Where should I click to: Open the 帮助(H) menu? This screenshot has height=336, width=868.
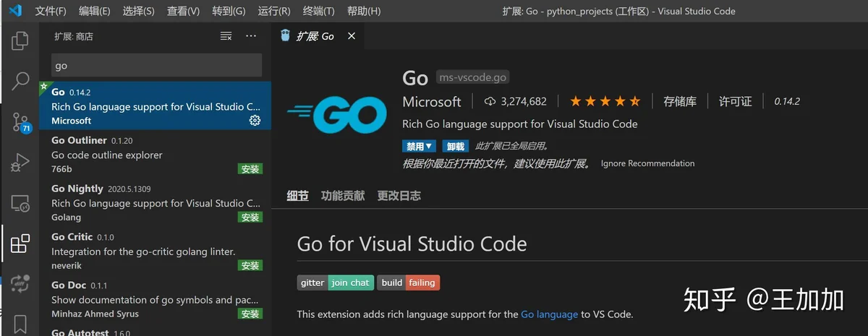click(x=364, y=11)
